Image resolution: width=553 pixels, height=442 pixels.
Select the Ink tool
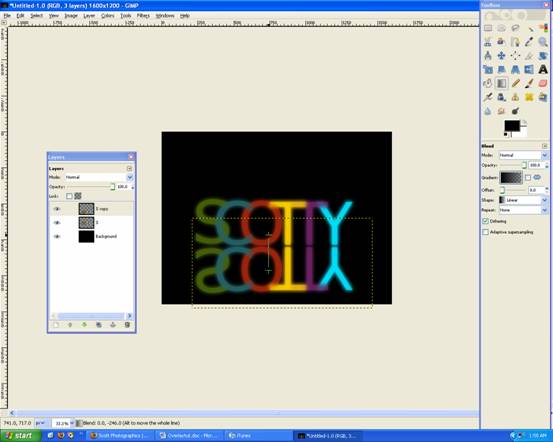tap(502, 97)
